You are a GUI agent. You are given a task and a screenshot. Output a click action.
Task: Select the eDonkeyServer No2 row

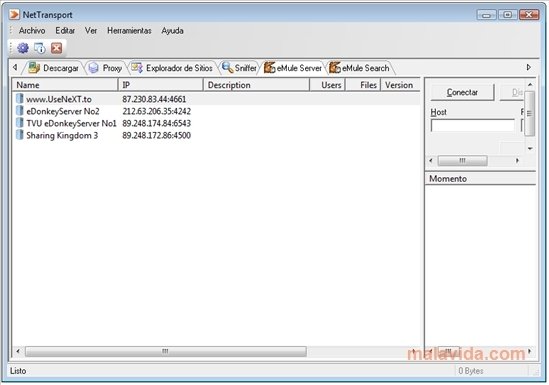coord(216,111)
